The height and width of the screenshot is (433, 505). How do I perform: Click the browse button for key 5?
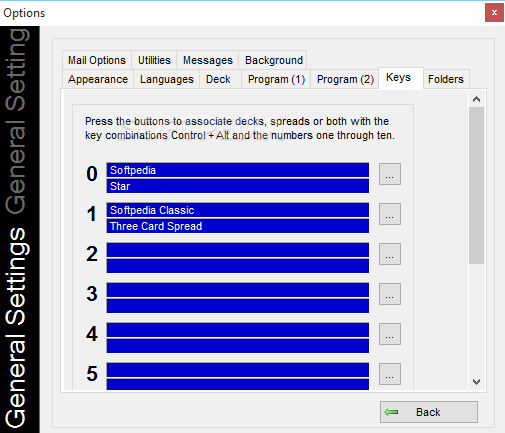point(390,374)
